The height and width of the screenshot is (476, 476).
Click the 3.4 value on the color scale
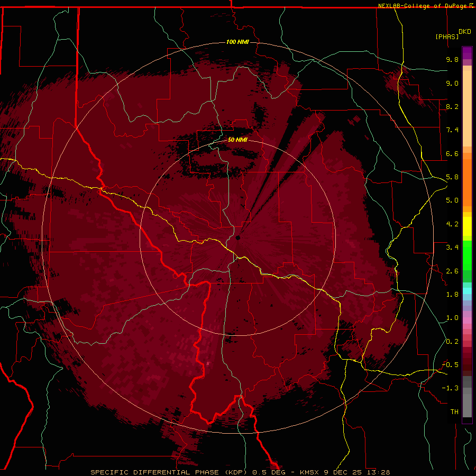(452, 248)
